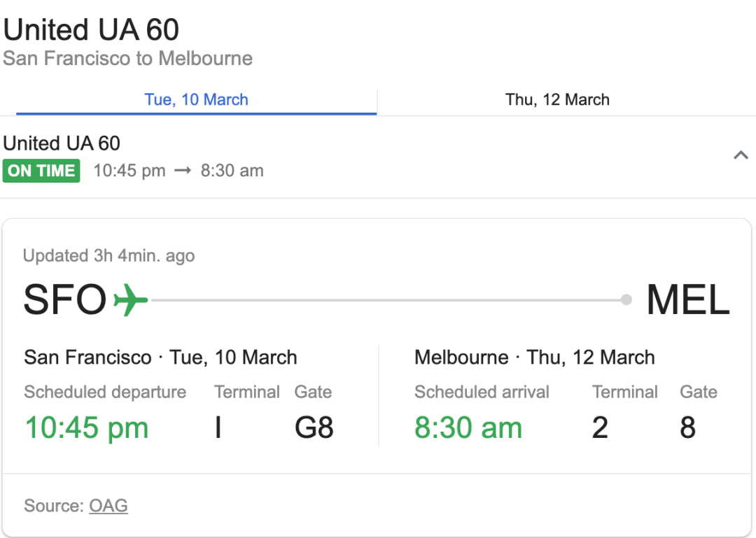Click the "Scheduled arrival" label
The height and width of the screenshot is (538, 756).
(x=482, y=392)
